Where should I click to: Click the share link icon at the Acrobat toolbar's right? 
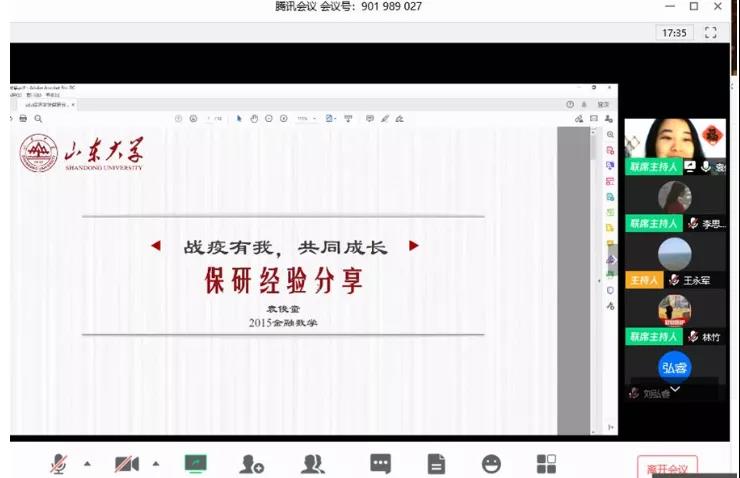coord(579,119)
